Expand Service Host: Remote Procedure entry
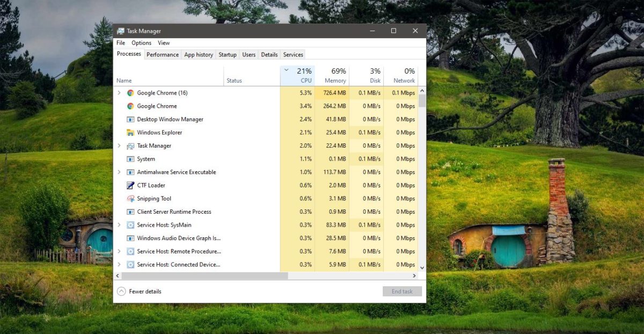The width and height of the screenshot is (644, 334). (119, 251)
